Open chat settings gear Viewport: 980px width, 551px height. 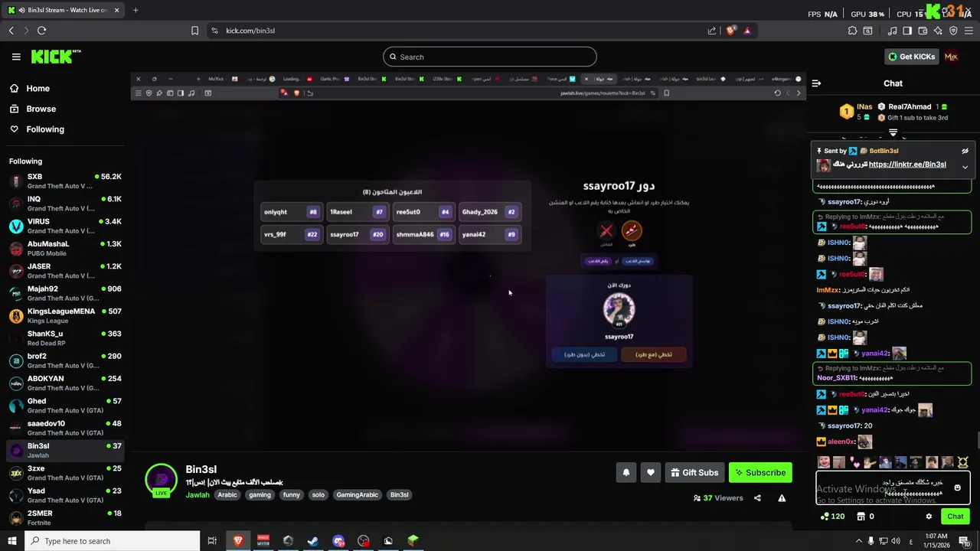pos(929,517)
